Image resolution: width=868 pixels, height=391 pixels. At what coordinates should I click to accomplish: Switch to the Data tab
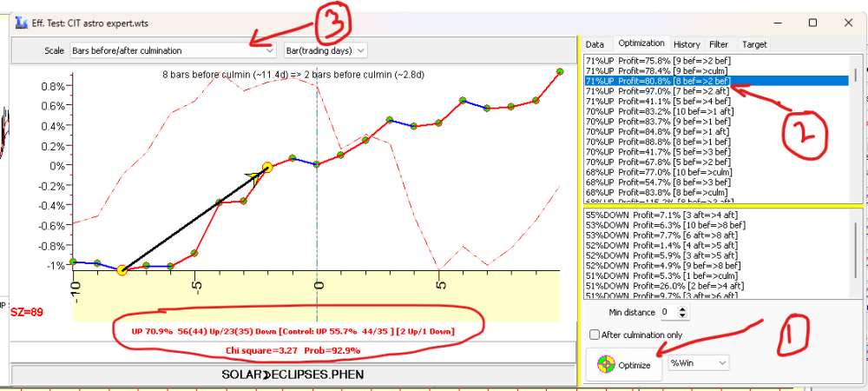coord(595,44)
